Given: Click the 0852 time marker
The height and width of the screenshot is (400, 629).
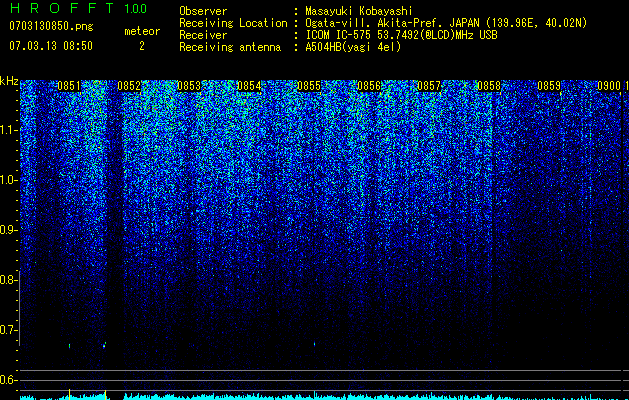Looking at the screenshot, I should pyautogui.click(x=129, y=86).
